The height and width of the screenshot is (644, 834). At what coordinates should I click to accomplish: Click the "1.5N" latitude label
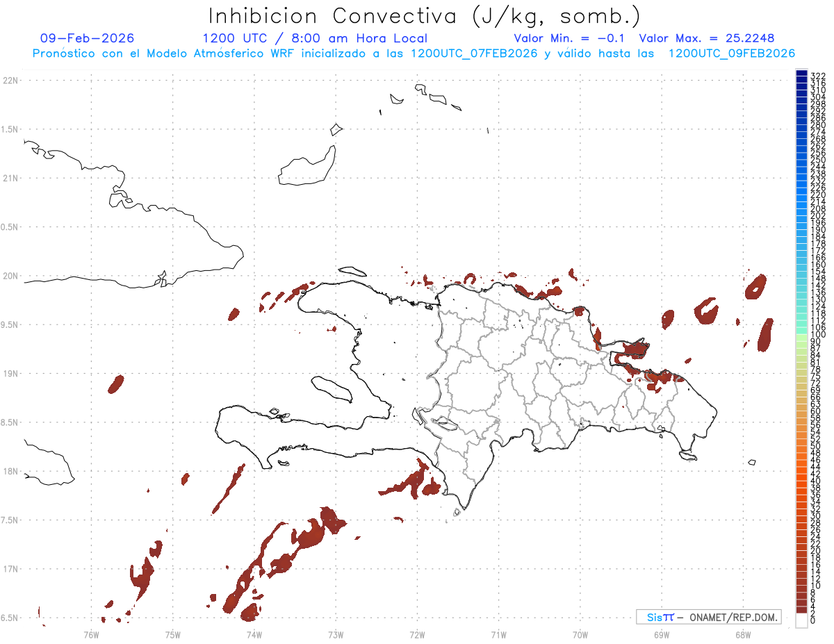pyautogui.click(x=10, y=129)
